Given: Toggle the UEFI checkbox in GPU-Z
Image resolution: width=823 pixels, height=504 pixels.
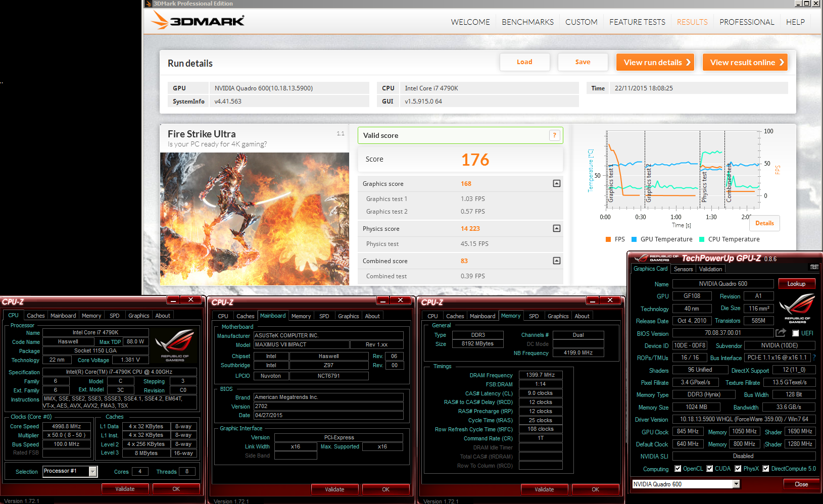Looking at the screenshot, I should (795, 333).
